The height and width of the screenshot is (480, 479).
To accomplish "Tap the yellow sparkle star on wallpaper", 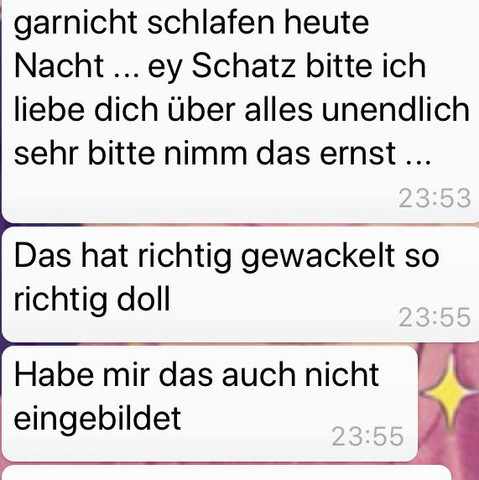I will point(450,393).
